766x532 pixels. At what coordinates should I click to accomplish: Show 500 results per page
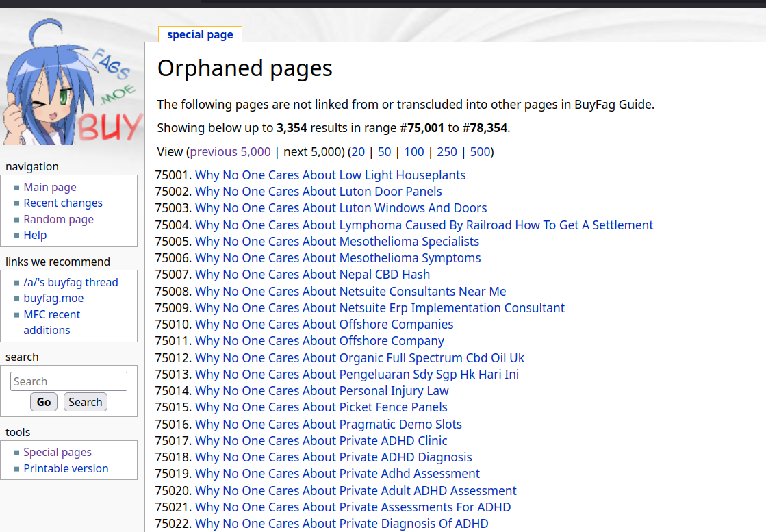(480, 152)
